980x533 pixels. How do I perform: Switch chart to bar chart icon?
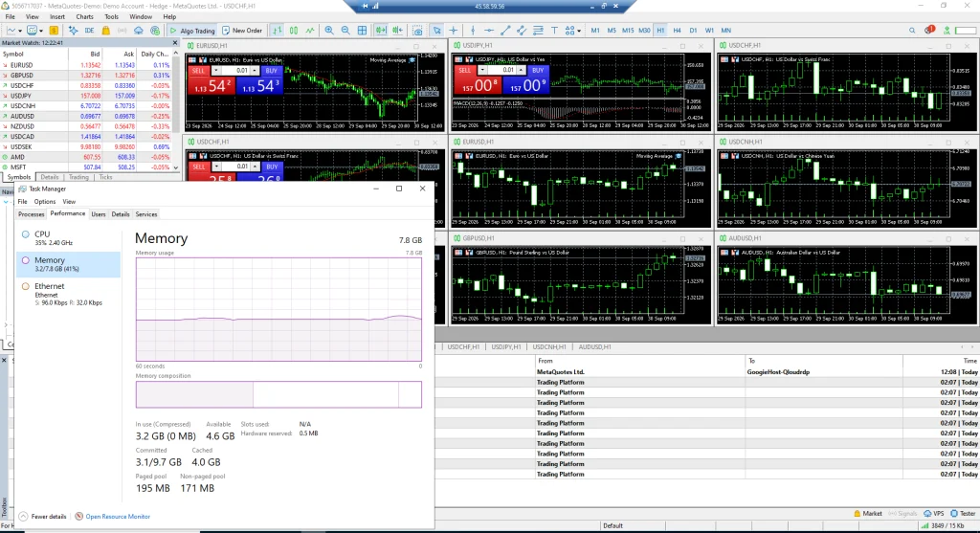(x=277, y=30)
